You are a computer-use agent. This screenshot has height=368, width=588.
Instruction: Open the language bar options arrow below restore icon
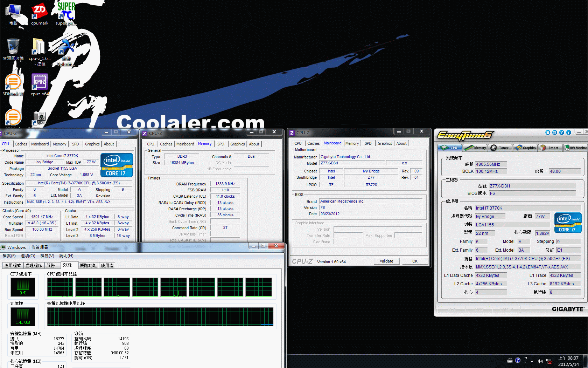pos(525,362)
